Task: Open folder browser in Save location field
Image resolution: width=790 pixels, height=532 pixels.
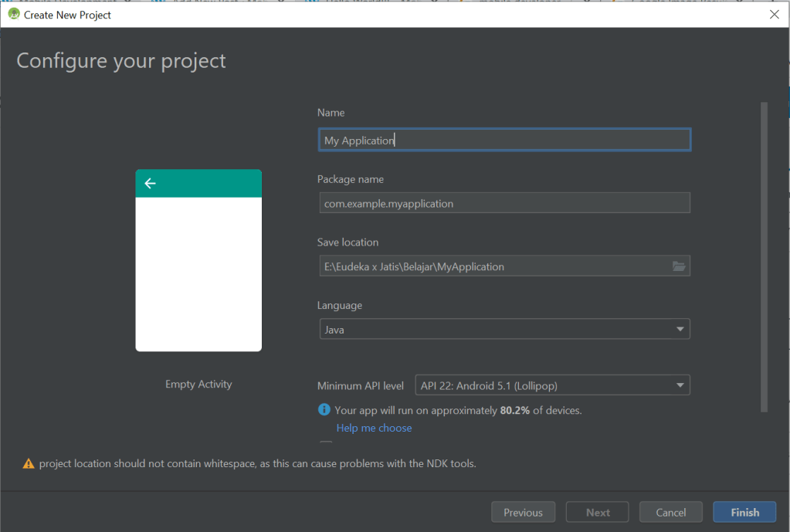Action: 679,266
